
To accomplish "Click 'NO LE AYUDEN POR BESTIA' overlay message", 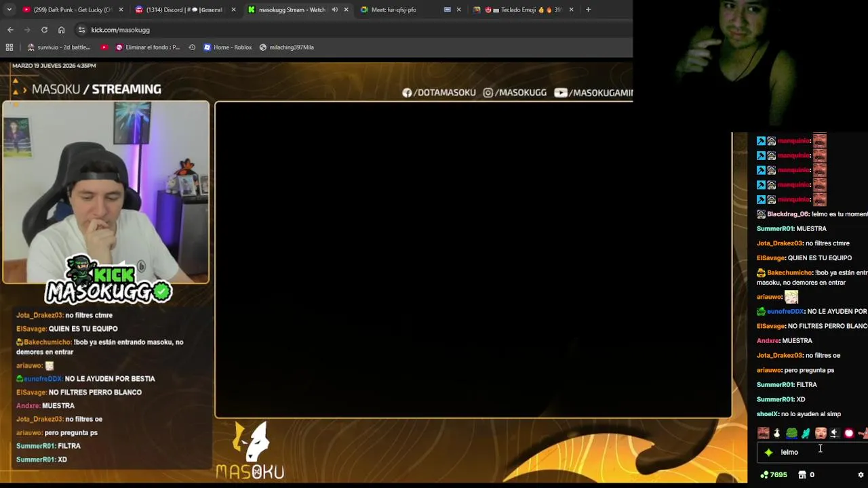I will 110,379.
